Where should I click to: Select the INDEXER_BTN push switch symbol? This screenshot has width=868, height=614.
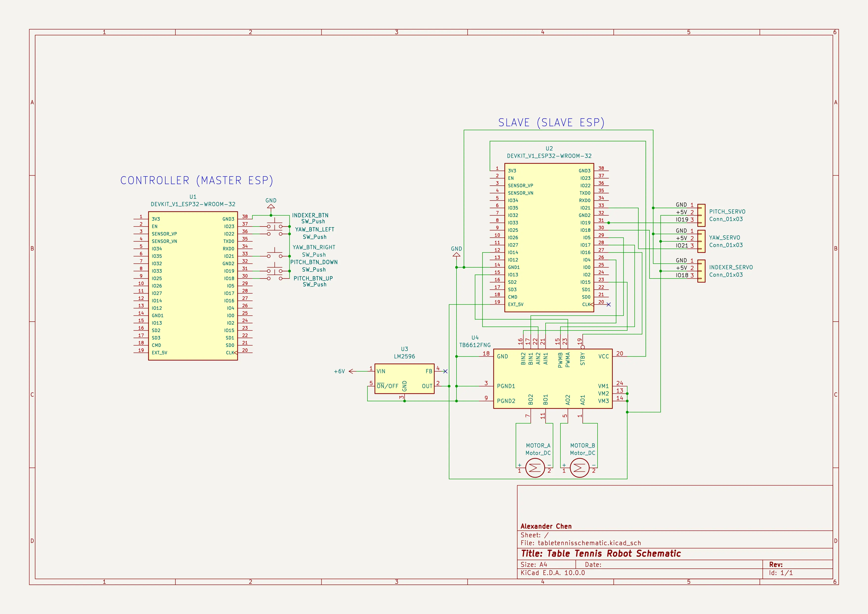(274, 224)
